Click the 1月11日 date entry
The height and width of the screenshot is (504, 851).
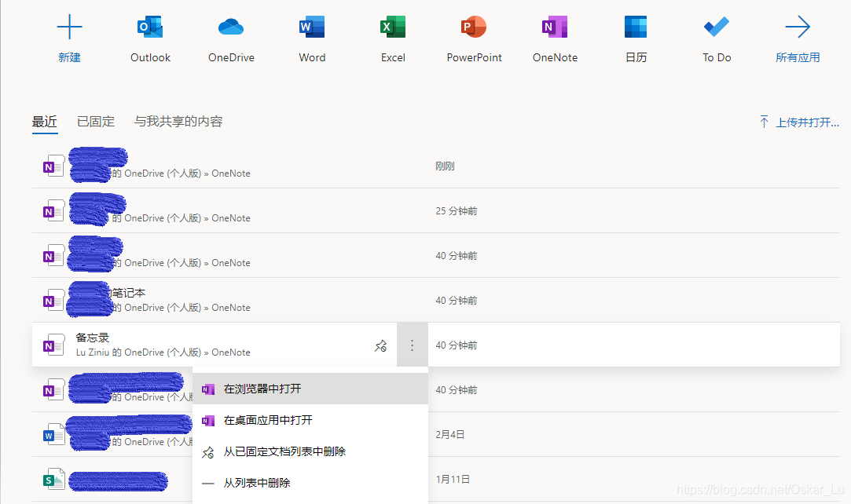[x=453, y=480]
